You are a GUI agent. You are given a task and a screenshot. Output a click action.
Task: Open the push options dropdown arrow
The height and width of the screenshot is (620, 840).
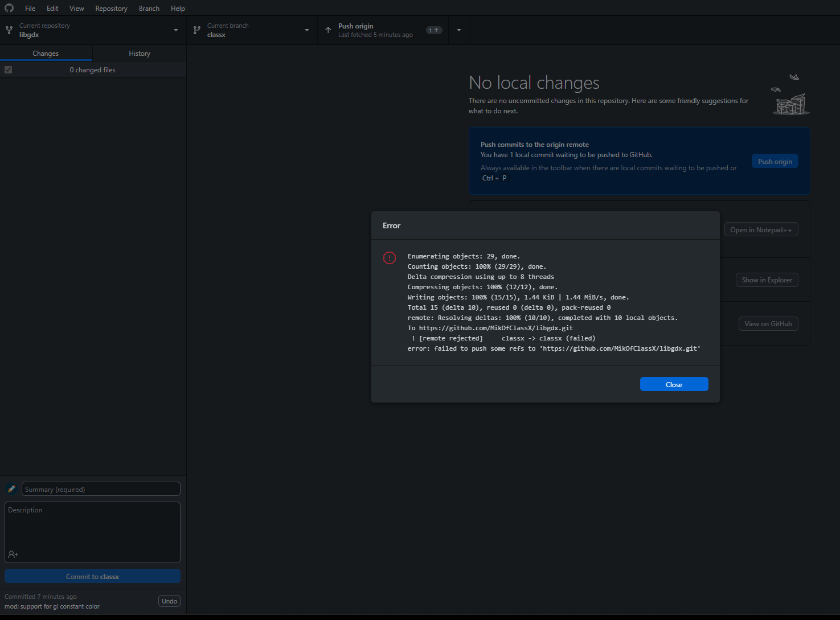pos(459,30)
